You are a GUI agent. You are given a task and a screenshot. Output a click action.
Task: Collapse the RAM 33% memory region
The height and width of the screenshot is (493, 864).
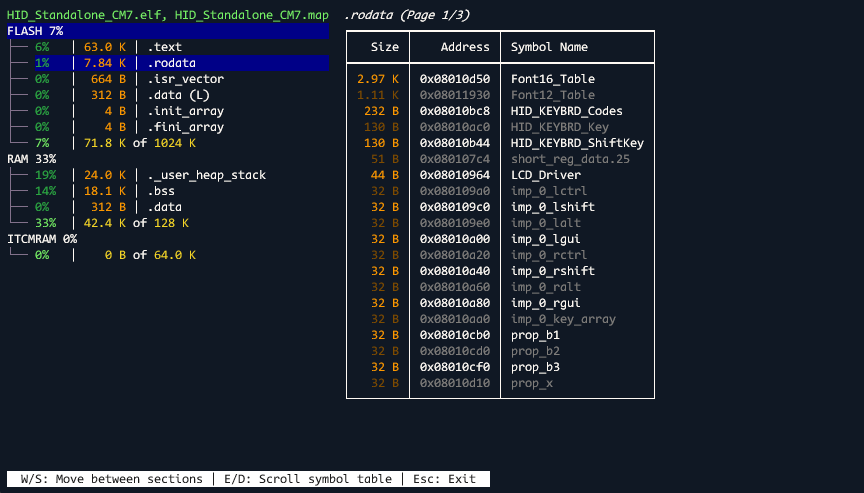pyautogui.click(x=31, y=159)
